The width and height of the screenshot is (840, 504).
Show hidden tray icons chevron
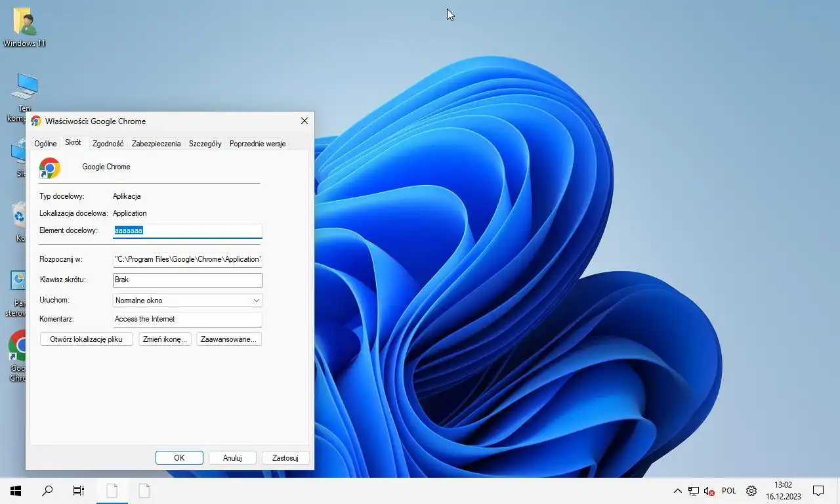678,491
